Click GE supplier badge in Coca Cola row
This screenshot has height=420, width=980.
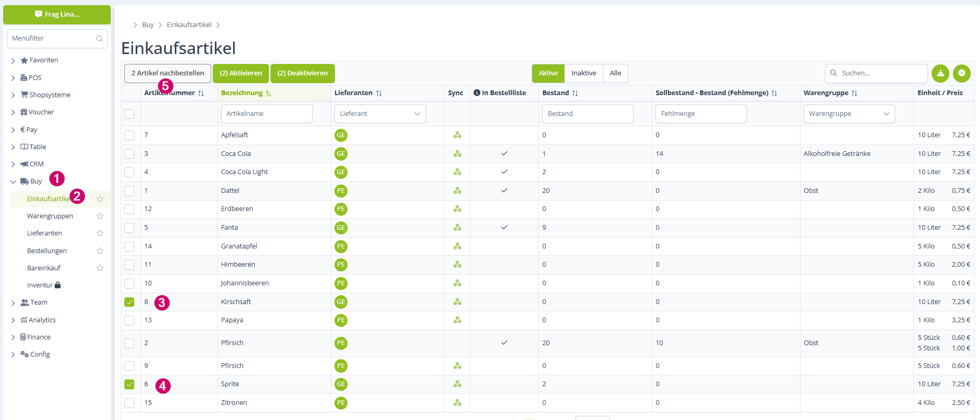click(x=341, y=154)
